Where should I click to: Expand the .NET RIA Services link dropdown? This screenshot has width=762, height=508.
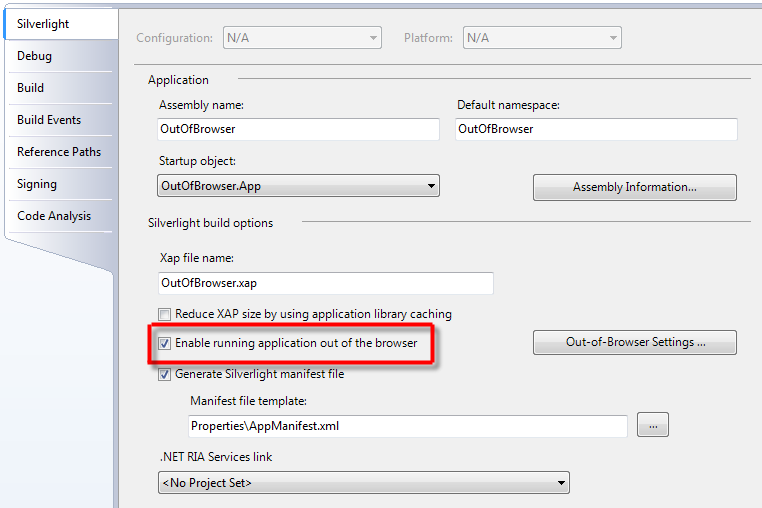pyautogui.click(x=364, y=483)
